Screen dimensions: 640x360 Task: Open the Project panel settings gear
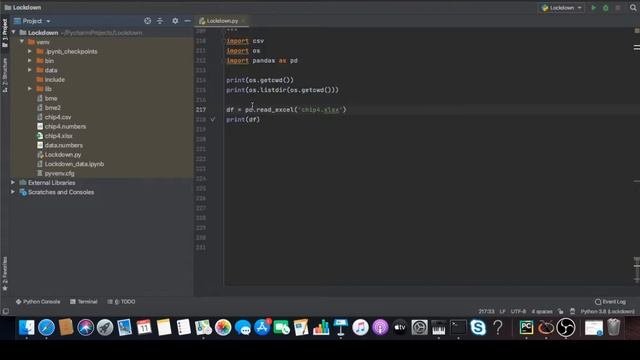point(175,21)
